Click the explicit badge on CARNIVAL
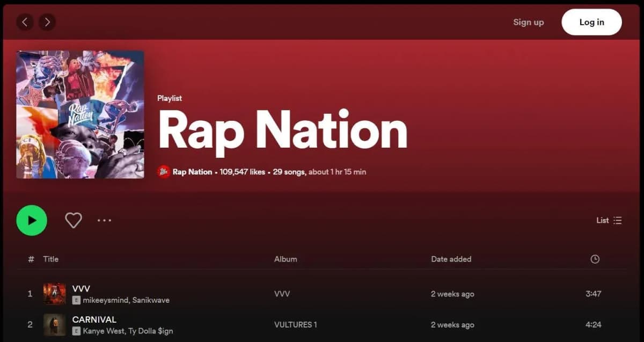The image size is (644, 342). click(x=76, y=331)
